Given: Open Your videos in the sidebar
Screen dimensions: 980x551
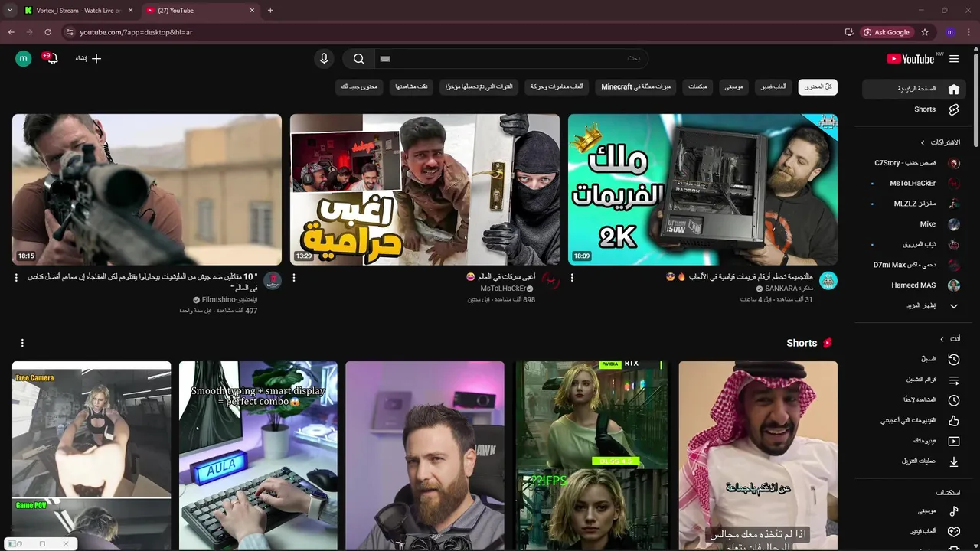Looking at the screenshot, I should click(x=915, y=441).
